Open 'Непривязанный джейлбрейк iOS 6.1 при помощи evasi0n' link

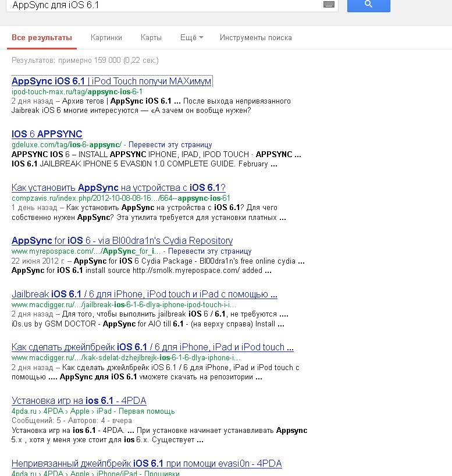pos(147,463)
